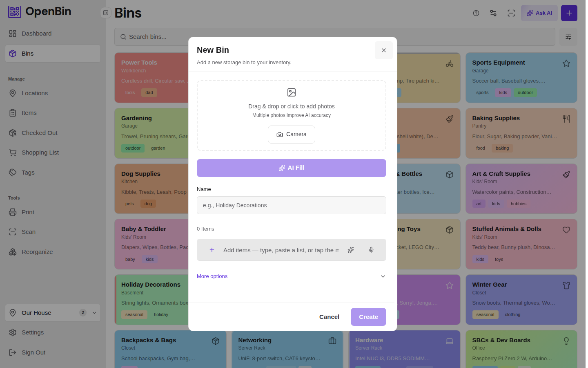
Task: Click the garden tag on Gardening card
Action: click(x=158, y=148)
